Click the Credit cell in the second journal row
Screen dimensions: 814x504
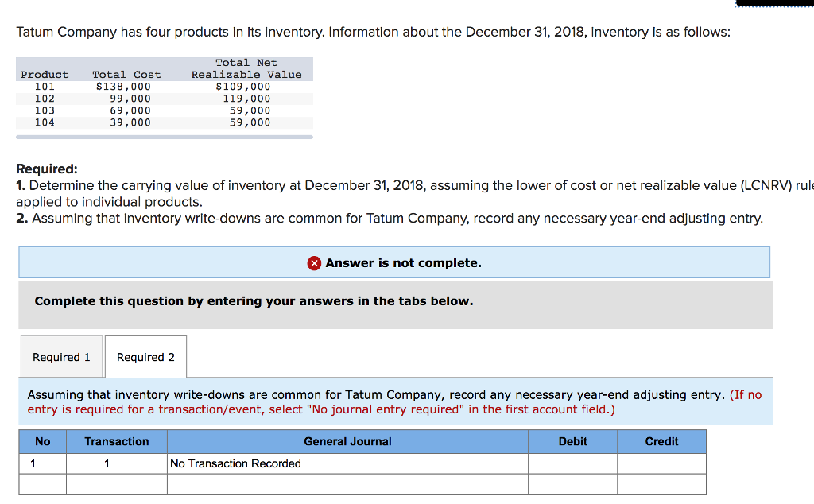[661, 484]
